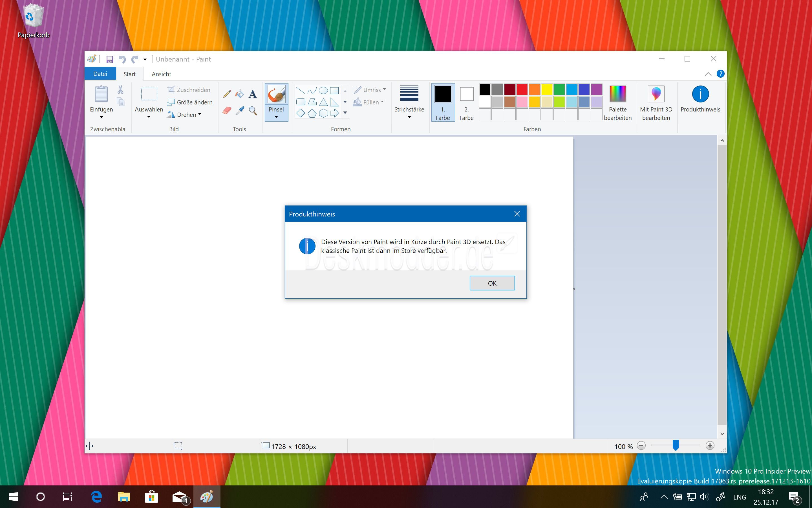
Task: Open the Füllen fill dropdown
Action: tap(369, 102)
